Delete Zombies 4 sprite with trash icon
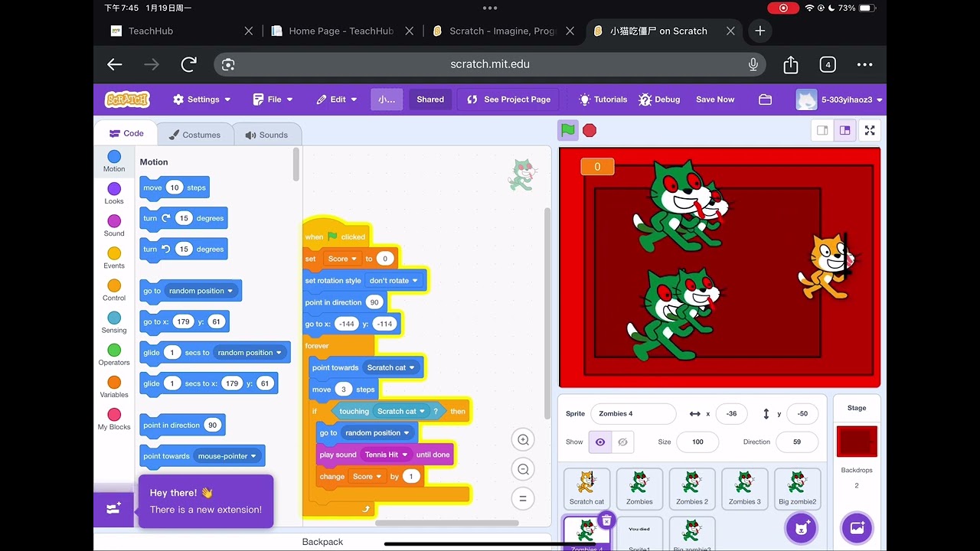Screen dimensions: 980x551 [x=606, y=520]
